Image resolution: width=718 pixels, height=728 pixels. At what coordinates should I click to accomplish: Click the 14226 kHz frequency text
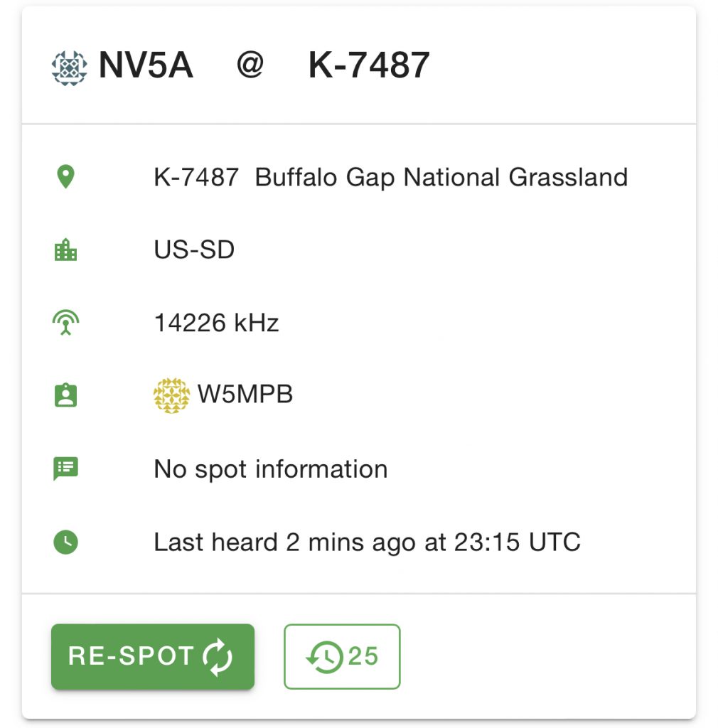[216, 323]
